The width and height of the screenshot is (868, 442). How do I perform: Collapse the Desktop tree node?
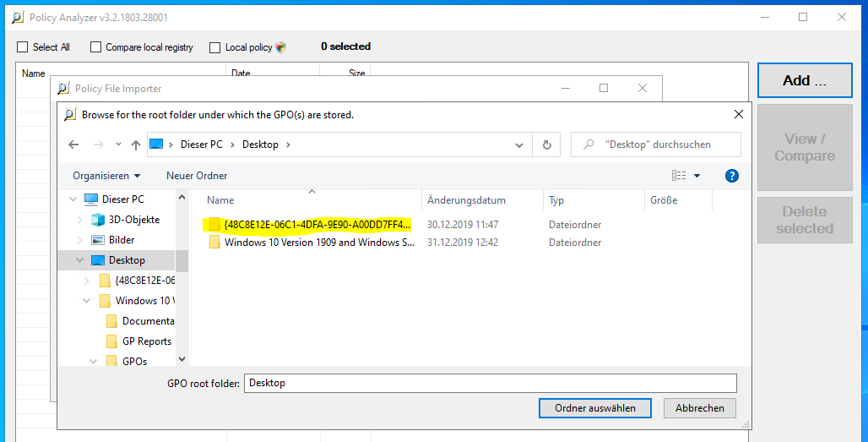click(x=79, y=260)
